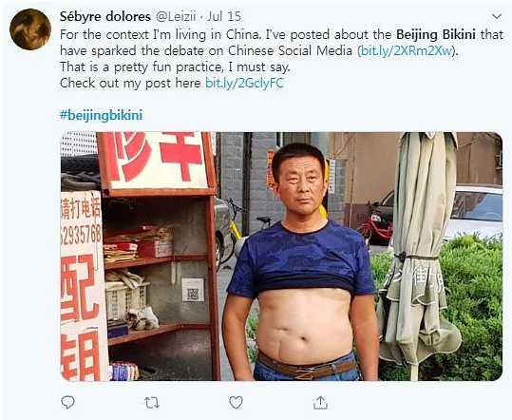Viewport: 512px width, 420px height.
Task: Click the red Chinese sign in photo
Action: coord(156,161)
